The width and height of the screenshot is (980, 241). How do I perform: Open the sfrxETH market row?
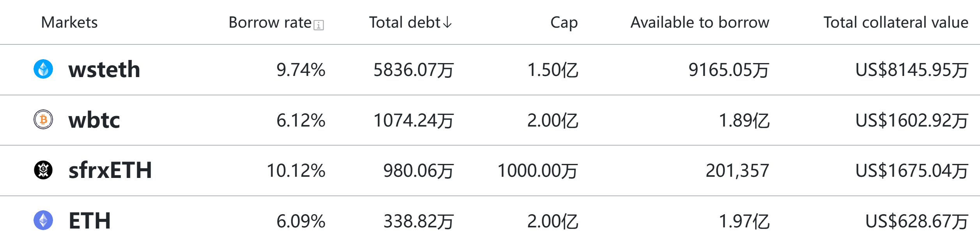(490, 171)
